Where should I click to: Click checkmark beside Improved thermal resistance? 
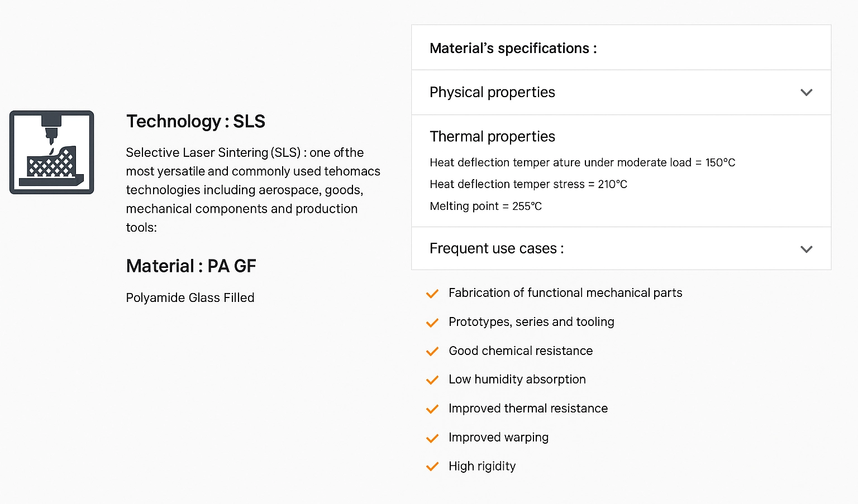pyautogui.click(x=432, y=409)
